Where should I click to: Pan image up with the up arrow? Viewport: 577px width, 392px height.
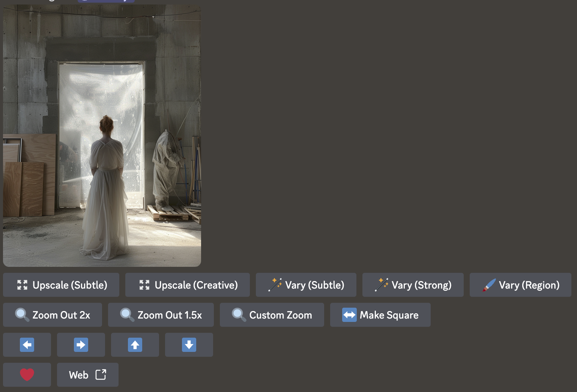(135, 345)
